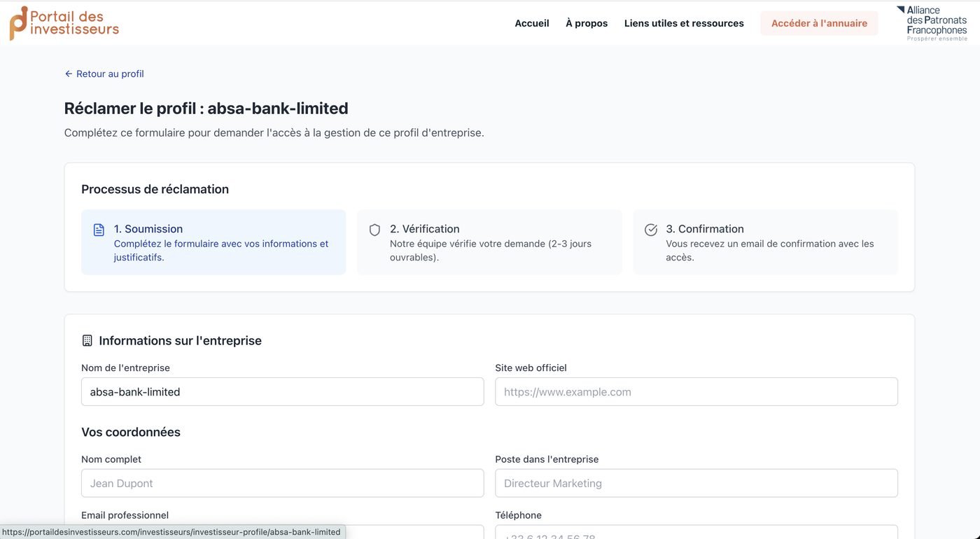Click the Portail des investisseurs logo
This screenshot has height=539, width=980.
tap(64, 23)
